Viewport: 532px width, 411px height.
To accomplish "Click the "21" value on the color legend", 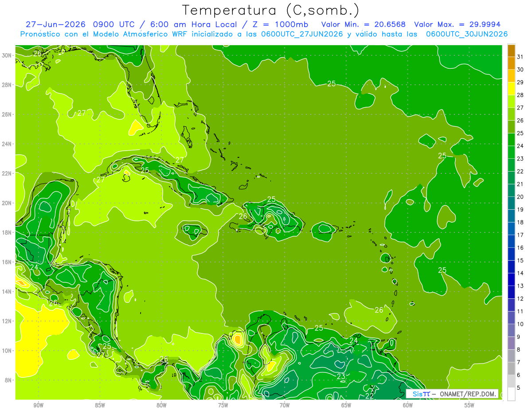I will click(520, 184).
